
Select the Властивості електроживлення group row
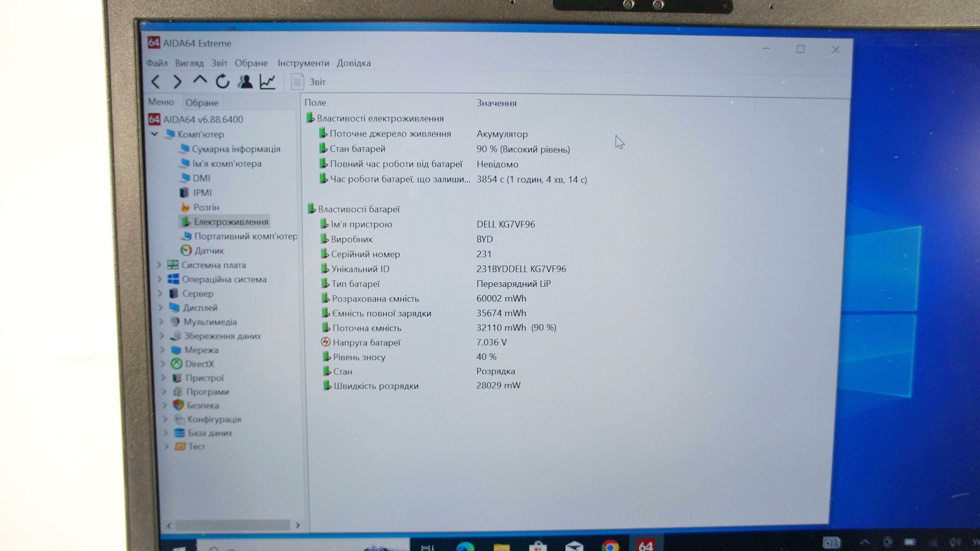click(375, 118)
